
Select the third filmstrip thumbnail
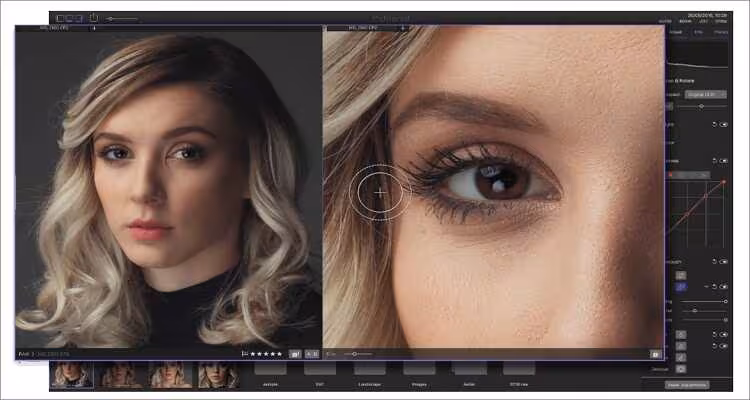170,375
